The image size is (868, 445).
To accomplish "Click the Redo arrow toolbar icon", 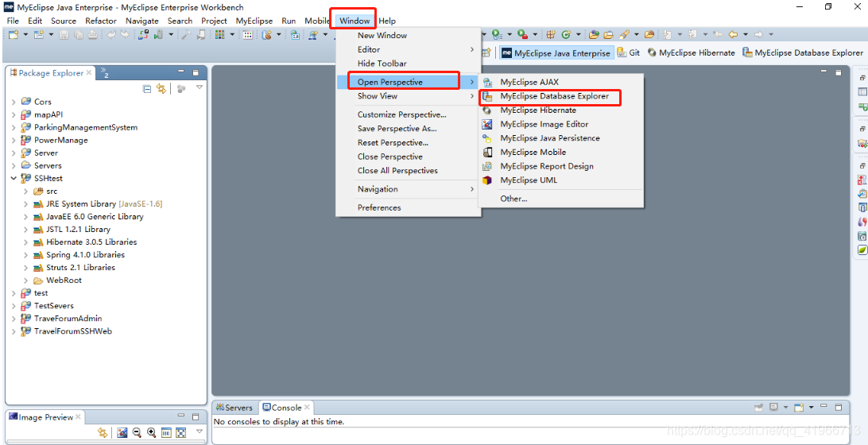I will 125,34.
